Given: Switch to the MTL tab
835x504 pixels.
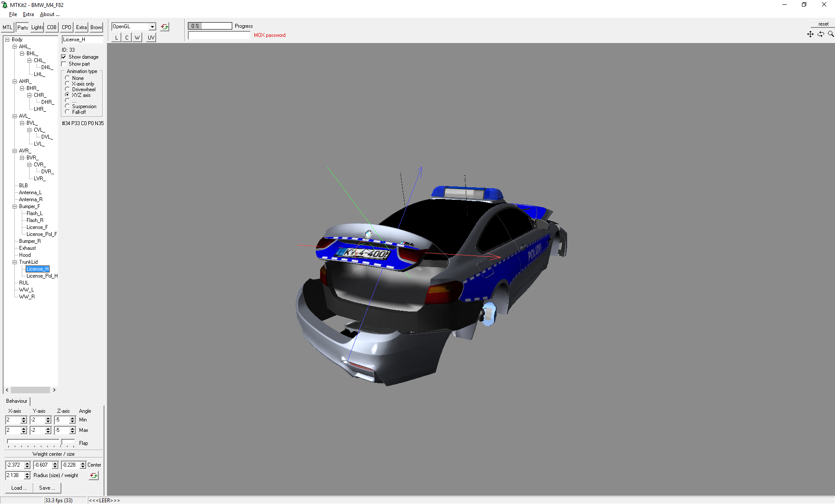Looking at the screenshot, I should coord(8,27).
